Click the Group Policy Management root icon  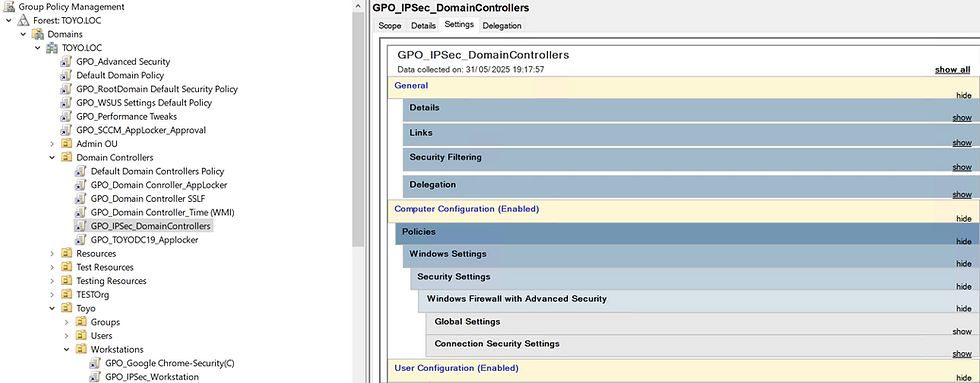point(9,7)
